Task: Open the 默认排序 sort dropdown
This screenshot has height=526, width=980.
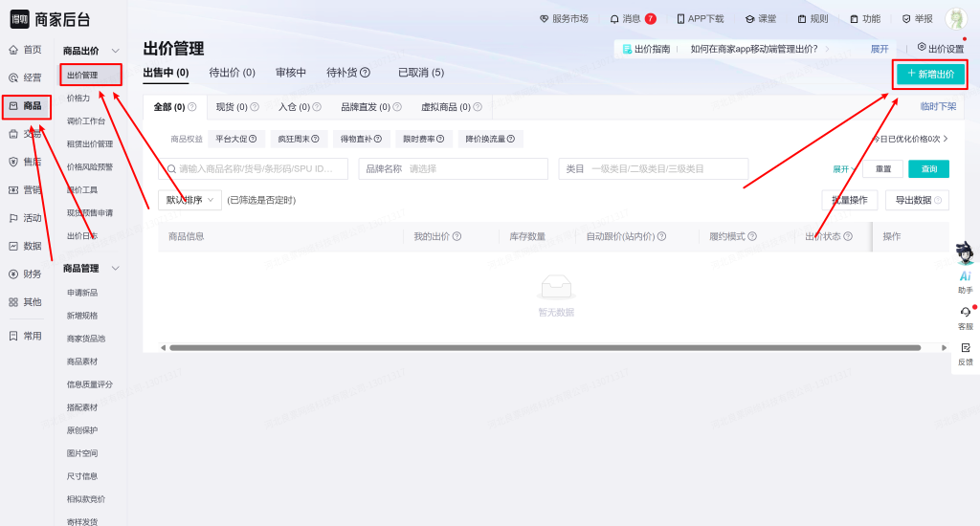Action: pos(190,200)
